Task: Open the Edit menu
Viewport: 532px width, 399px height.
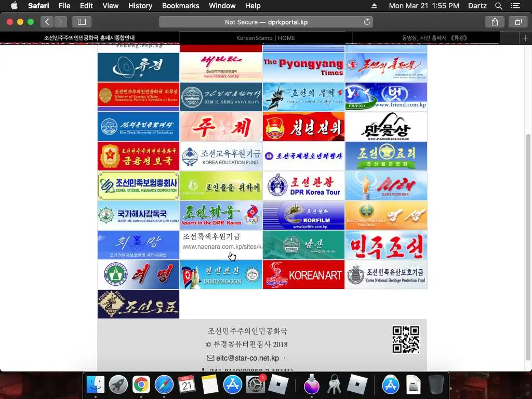Action: point(86,6)
